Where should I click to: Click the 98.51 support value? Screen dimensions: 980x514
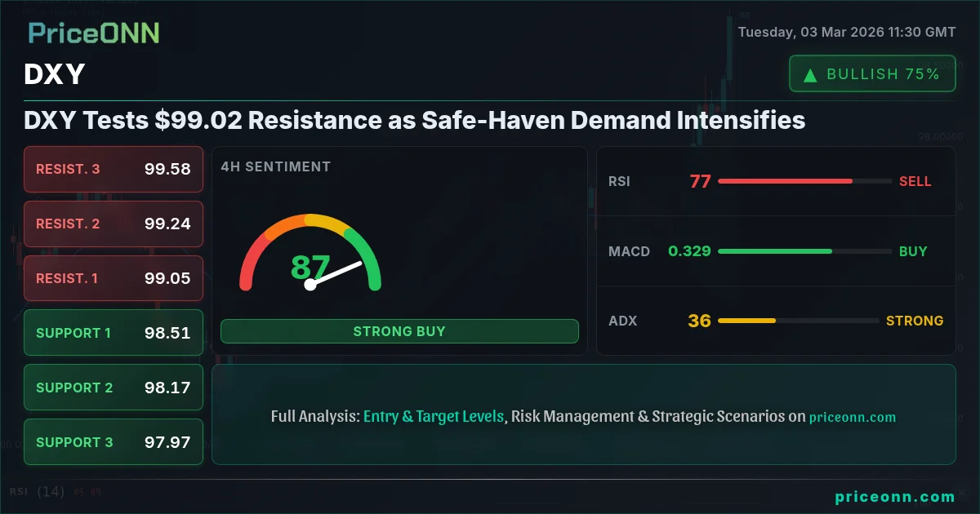[167, 333]
